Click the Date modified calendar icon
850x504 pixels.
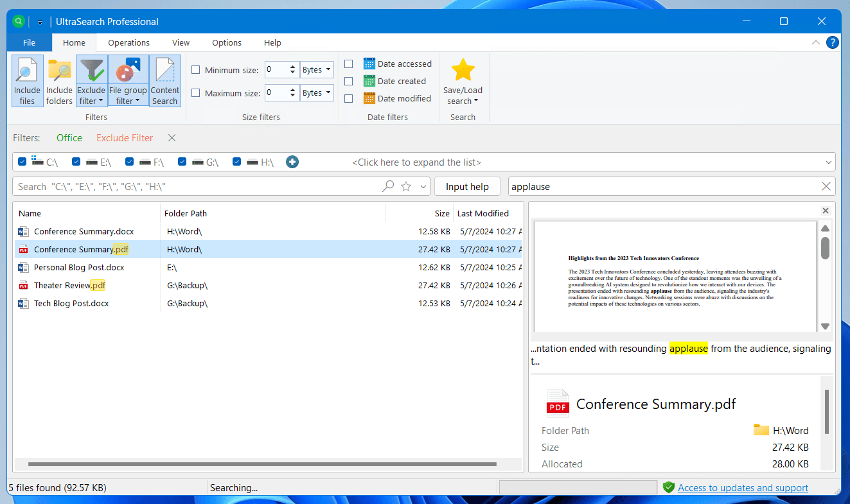point(368,98)
